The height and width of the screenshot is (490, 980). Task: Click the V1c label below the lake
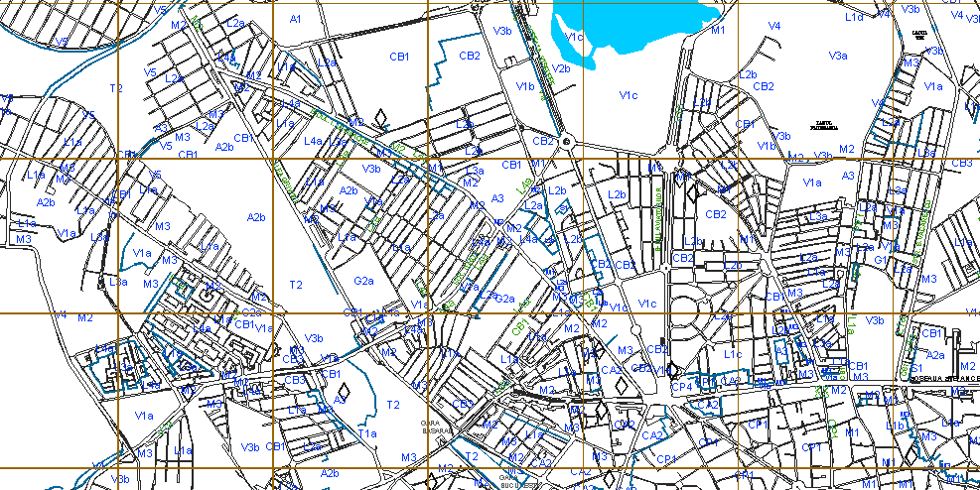[628, 95]
